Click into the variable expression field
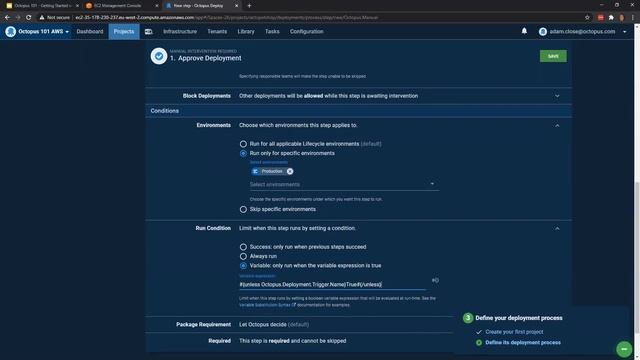 tap(332, 284)
